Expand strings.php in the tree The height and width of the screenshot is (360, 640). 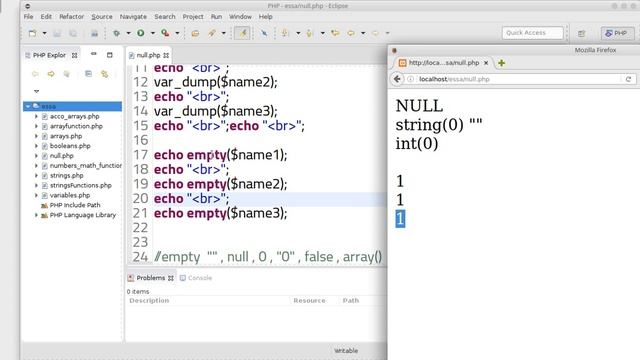click(36, 176)
